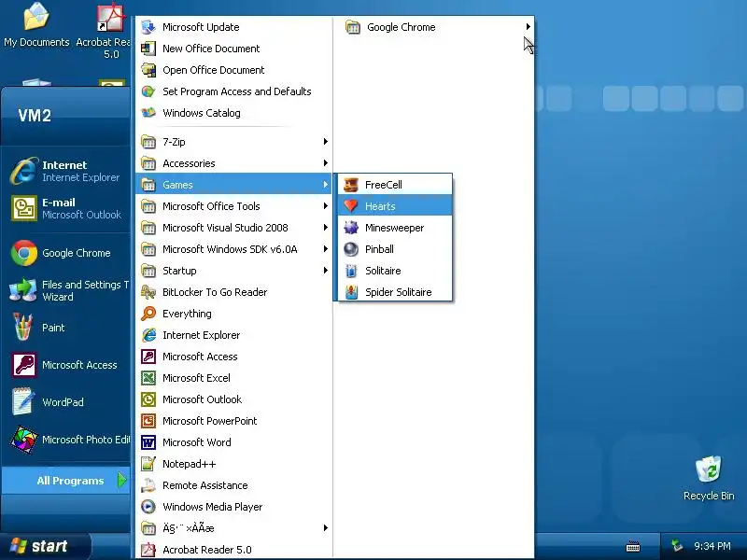
Task: Expand the 7-Zip submenu arrow
Action: coord(325,142)
